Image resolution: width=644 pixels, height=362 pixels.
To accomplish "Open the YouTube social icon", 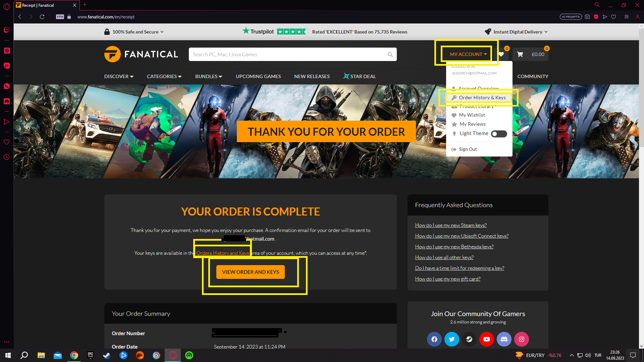I will coord(486,339).
